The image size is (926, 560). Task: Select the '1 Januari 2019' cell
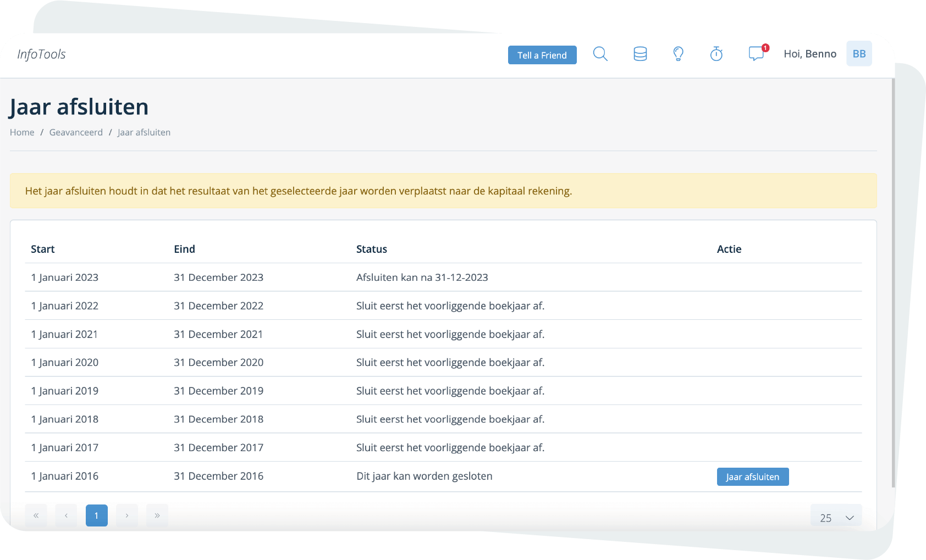pyautogui.click(x=65, y=391)
